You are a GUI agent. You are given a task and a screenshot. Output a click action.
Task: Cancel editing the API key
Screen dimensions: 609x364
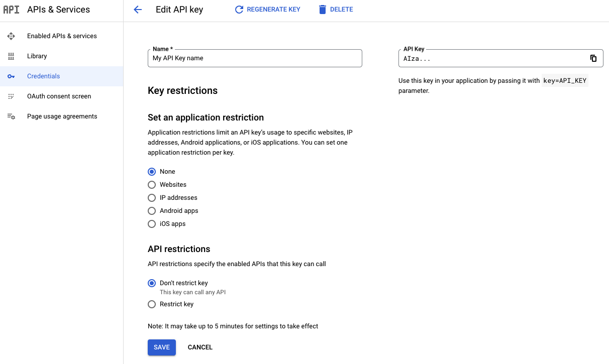pos(200,347)
